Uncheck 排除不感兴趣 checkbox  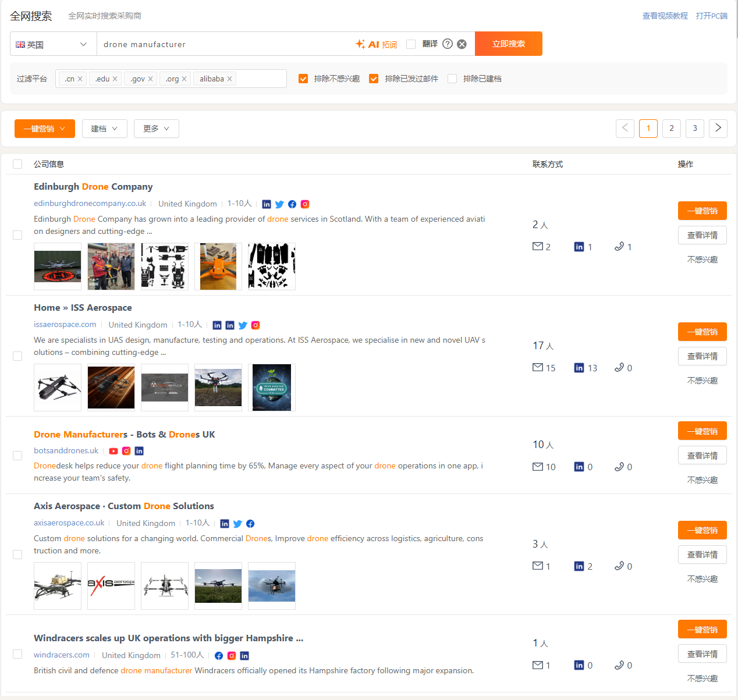(x=303, y=79)
